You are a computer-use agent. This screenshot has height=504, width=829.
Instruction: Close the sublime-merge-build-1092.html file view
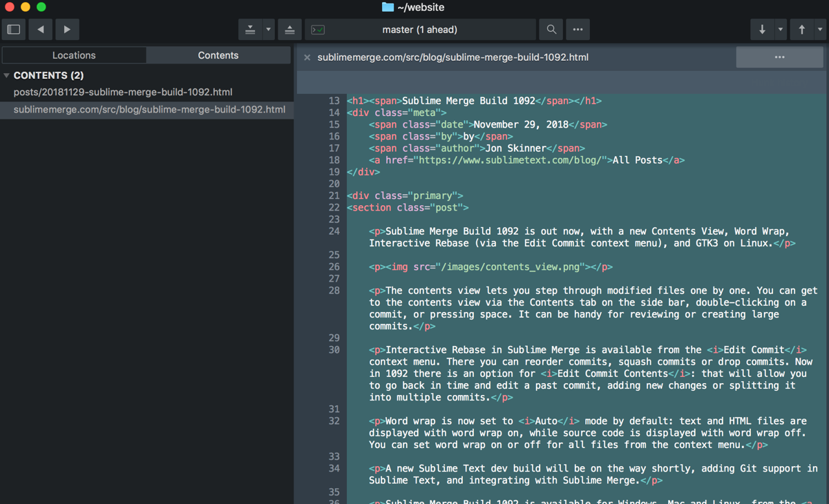[307, 57]
